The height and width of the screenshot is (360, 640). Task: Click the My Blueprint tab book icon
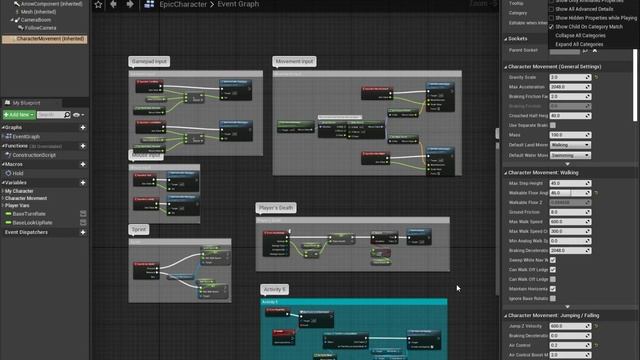(x=7, y=103)
